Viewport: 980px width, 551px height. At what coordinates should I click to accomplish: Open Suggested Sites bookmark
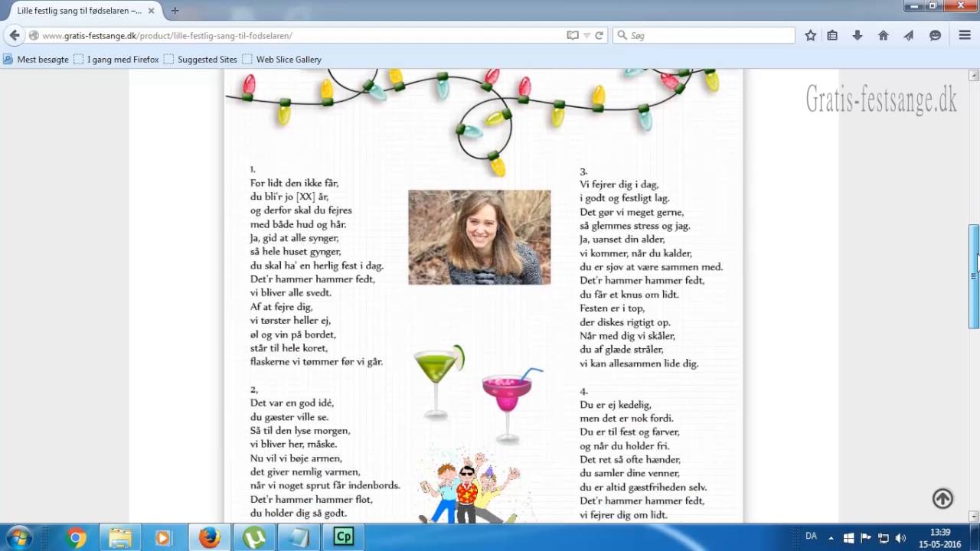(x=201, y=59)
